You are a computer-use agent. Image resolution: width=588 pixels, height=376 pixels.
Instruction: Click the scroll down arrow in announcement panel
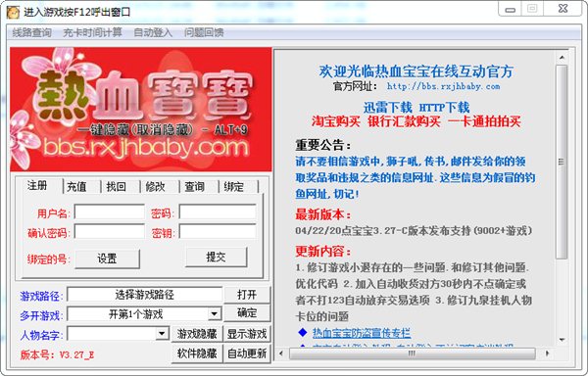click(x=562, y=340)
